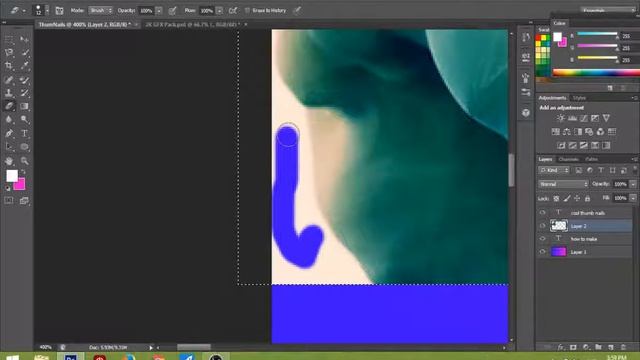Open the brush preset picker dropdown

coord(47,10)
